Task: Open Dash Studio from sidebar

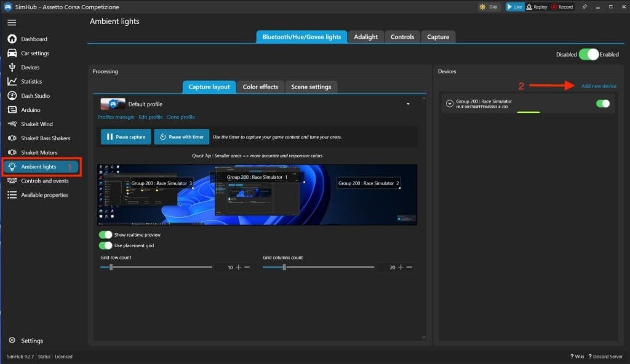Action: click(35, 96)
